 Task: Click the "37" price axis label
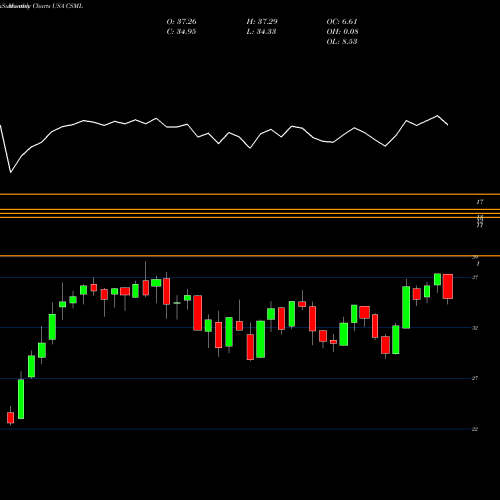[x=475, y=277]
